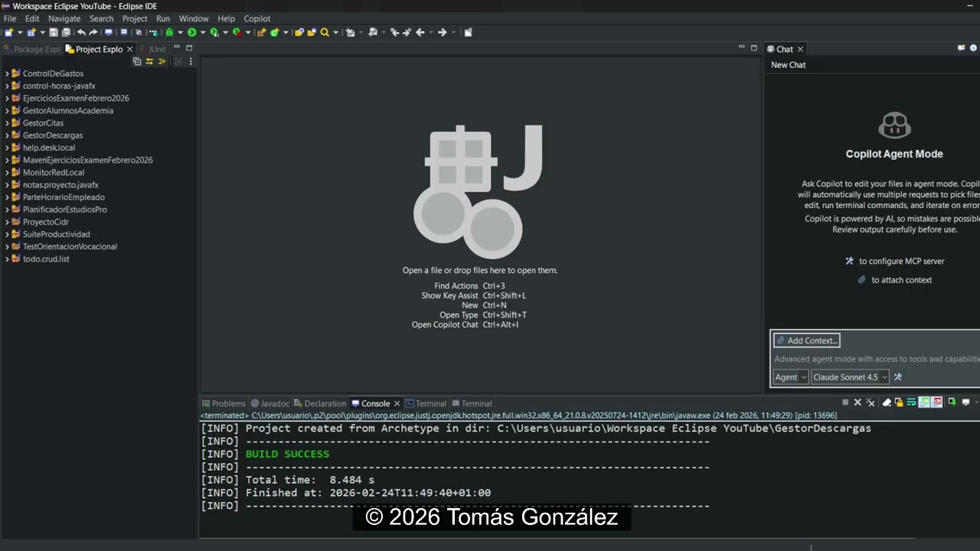The height and width of the screenshot is (551, 980).
Task: Expand the todo.crud.list project
Action: 7,259
